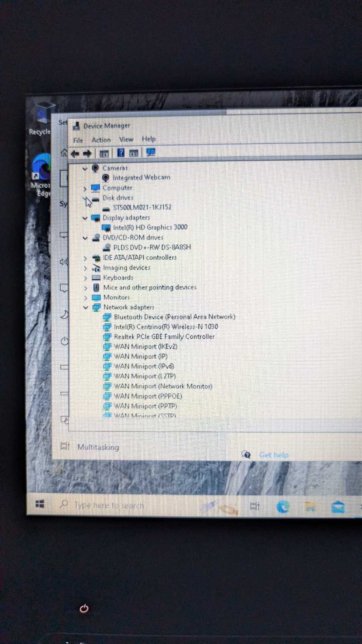Expand the Monitors category
362x644 pixels.
pyautogui.click(x=85, y=298)
